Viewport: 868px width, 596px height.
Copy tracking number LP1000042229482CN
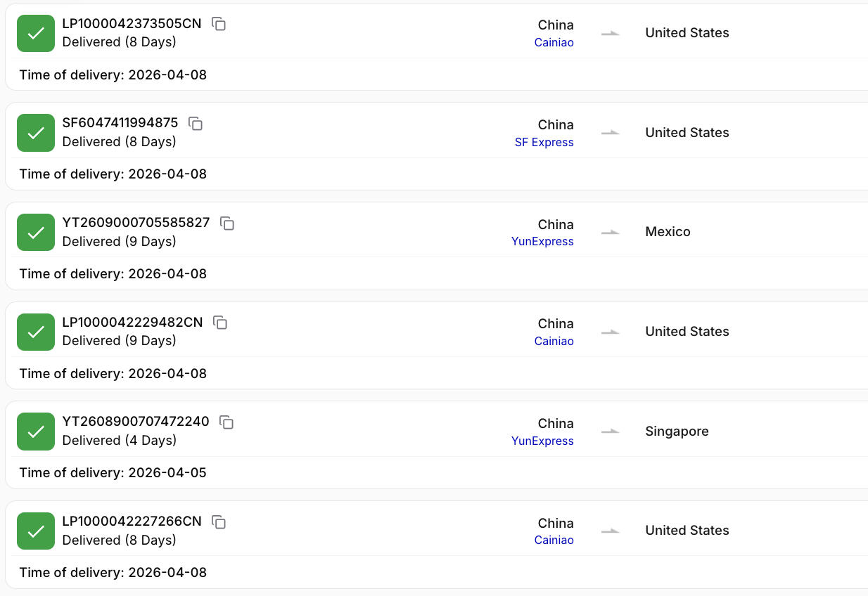pos(220,323)
